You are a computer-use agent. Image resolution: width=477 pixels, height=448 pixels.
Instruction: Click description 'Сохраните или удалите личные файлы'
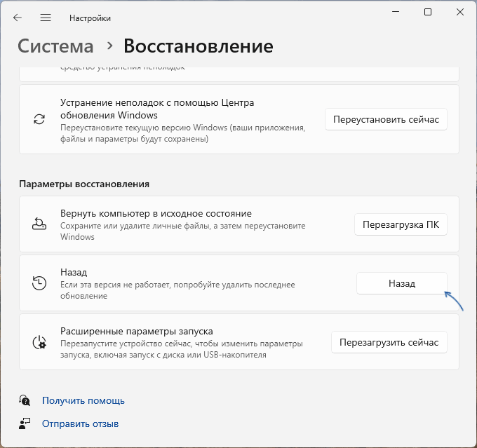[x=183, y=231]
